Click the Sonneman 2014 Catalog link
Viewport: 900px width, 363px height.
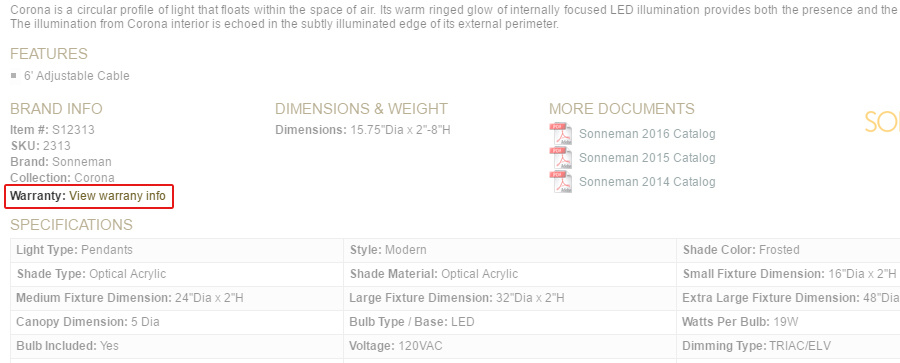tap(647, 182)
